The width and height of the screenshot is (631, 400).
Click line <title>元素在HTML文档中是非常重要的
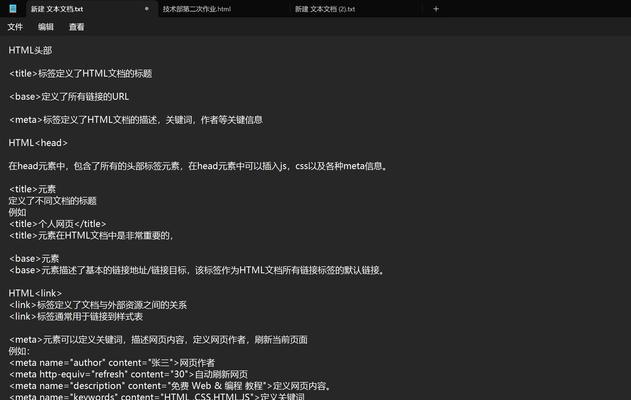[91, 235]
